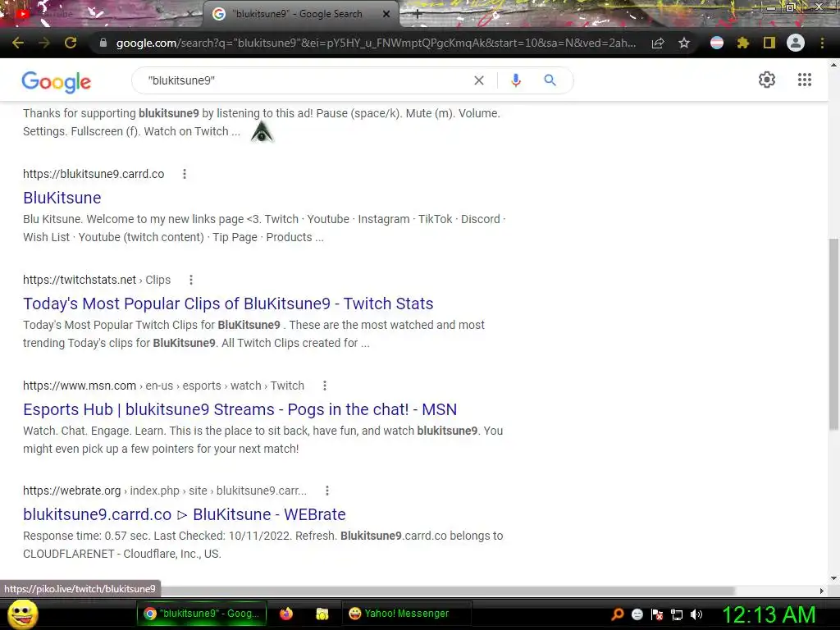The width and height of the screenshot is (840, 630).
Task: Click the scroll down arrow at page bottom
Action: (833, 578)
